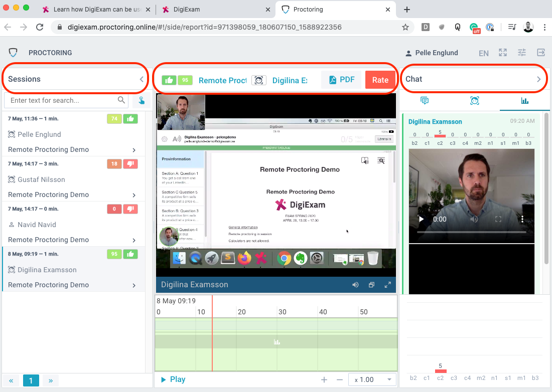Screen dimensions: 552x392
Task: Toggle fullscreen on the webcam video
Action: tap(498, 219)
